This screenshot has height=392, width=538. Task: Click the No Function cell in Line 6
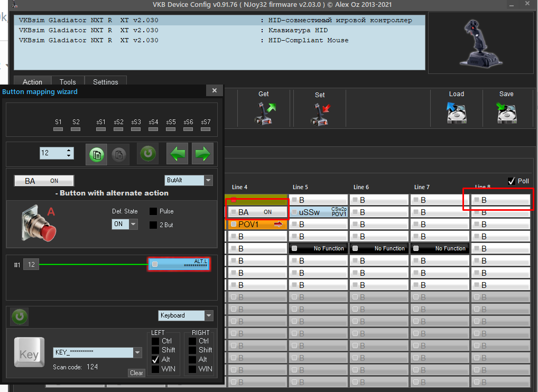[x=379, y=248]
